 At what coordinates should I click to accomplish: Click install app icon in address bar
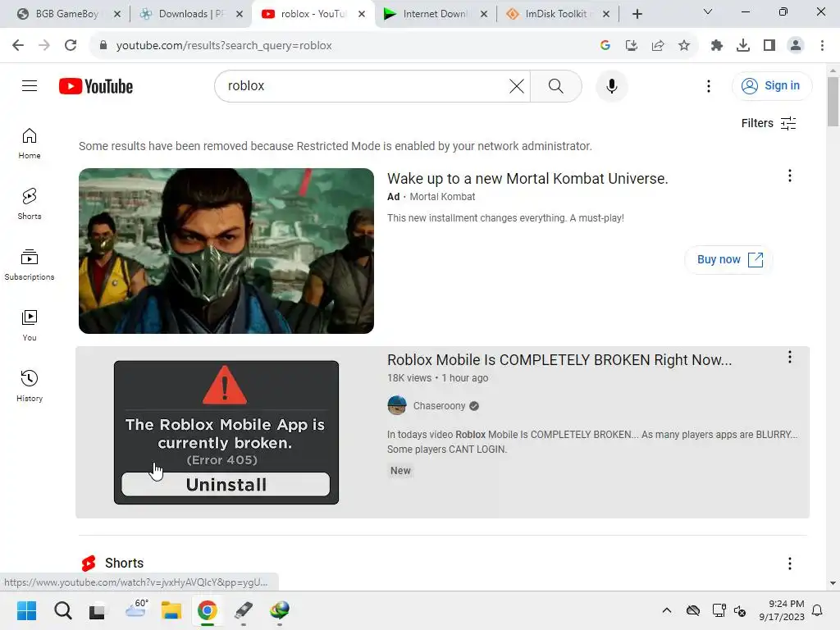pos(632,46)
